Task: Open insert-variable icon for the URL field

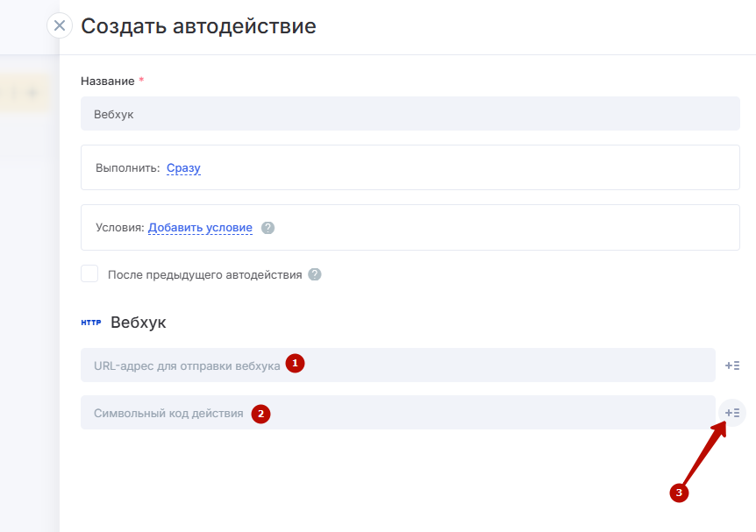Action: tap(732, 365)
